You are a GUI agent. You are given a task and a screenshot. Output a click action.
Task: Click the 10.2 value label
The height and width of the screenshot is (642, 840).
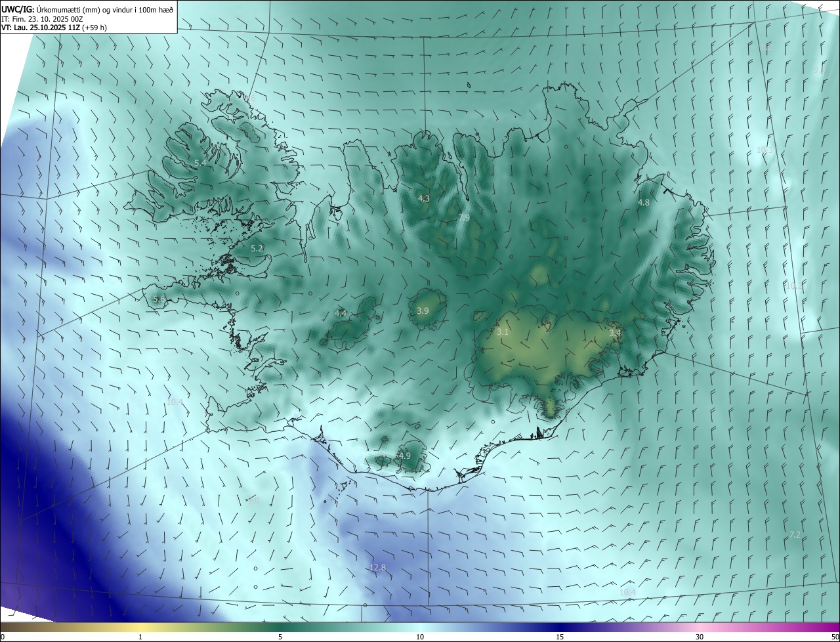(x=794, y=286)
